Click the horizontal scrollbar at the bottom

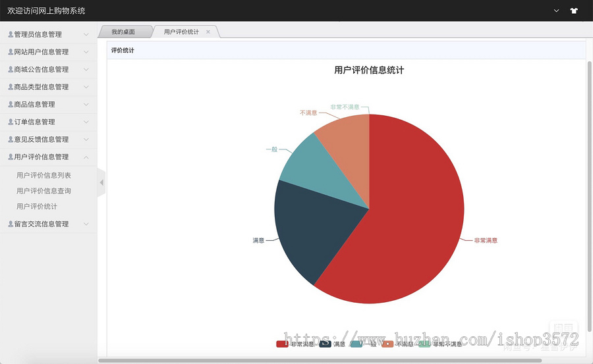pyautogui.click(x=320, y=360)
